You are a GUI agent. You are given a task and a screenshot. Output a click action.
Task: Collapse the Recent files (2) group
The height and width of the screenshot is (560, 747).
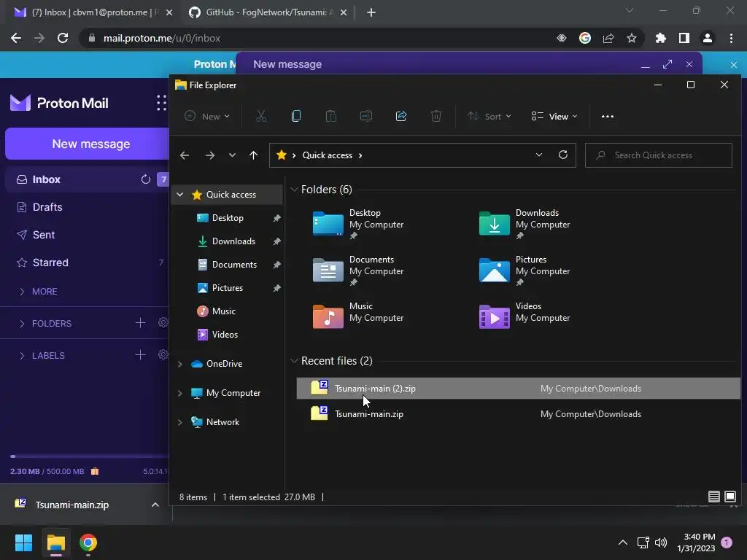coord(294,360)
